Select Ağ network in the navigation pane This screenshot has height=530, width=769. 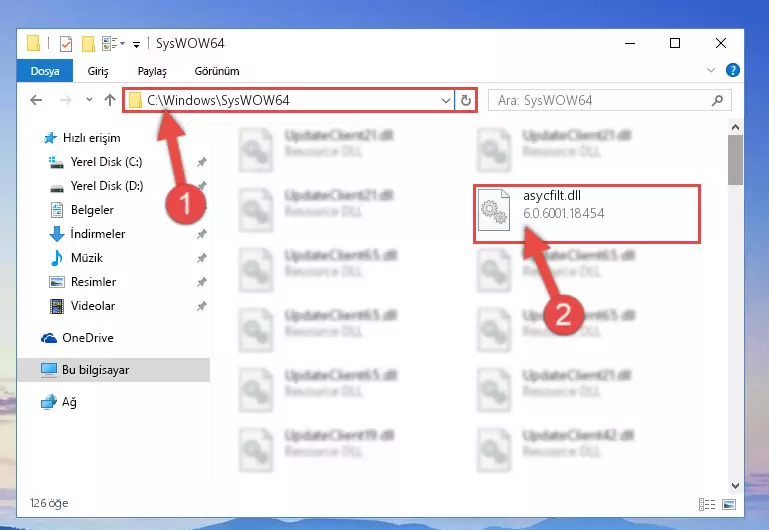[69, 402]
